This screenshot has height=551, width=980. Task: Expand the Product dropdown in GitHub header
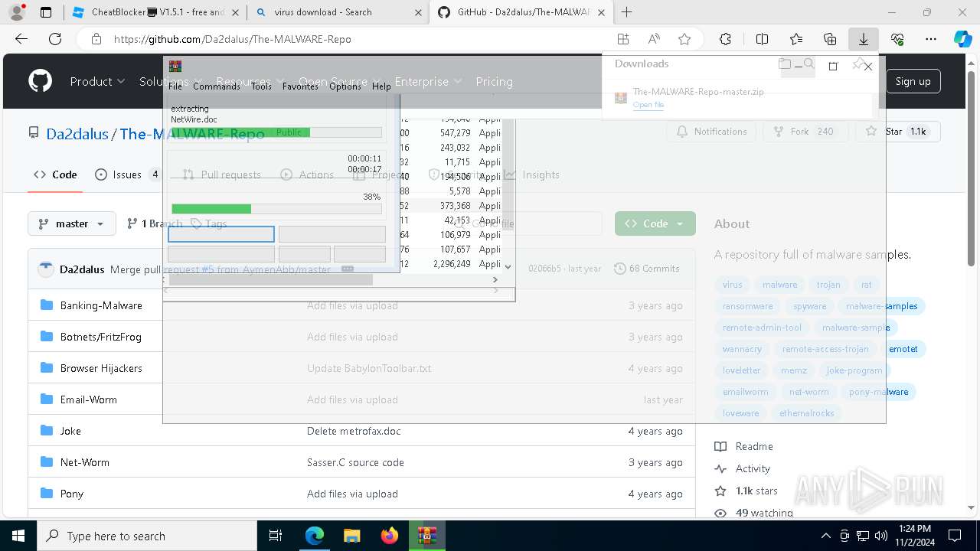pyautogui.click(x=97, y=81)
